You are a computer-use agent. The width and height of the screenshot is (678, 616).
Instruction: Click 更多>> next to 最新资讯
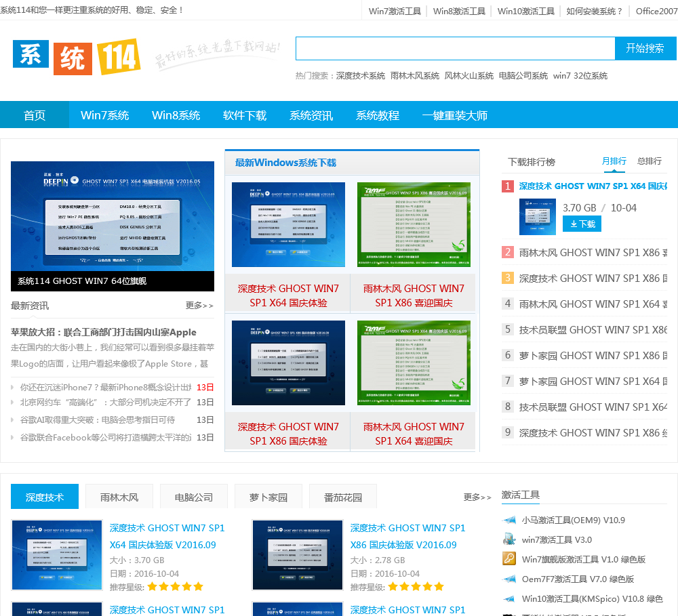pyautogui.click(x=199, y=306)
